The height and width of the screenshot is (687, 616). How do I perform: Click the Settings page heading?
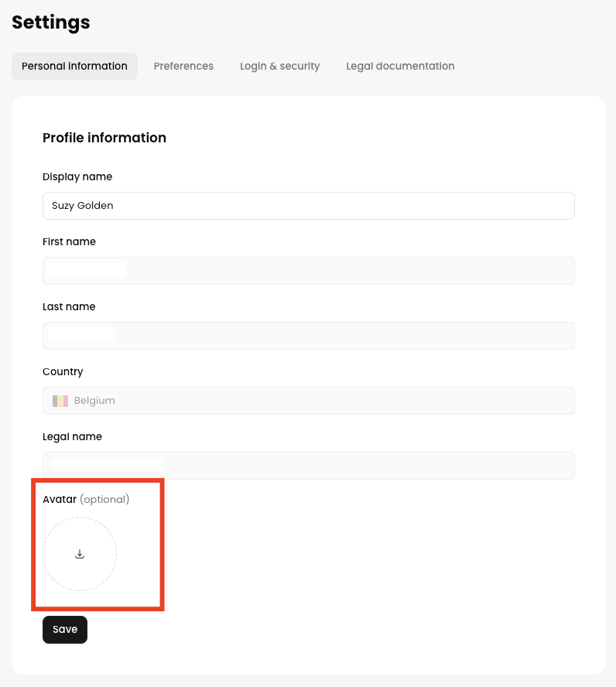click(x=51, y=22)
